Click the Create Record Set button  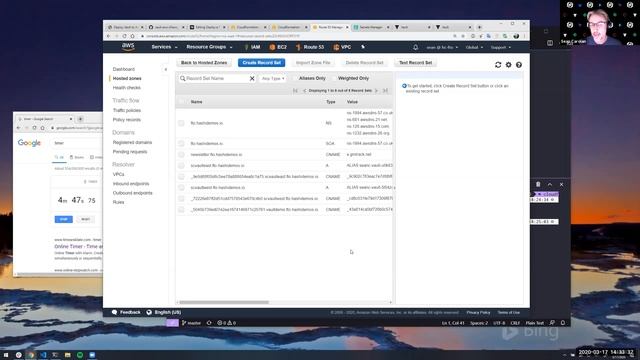pyautogui.click(x=262, y=63)
